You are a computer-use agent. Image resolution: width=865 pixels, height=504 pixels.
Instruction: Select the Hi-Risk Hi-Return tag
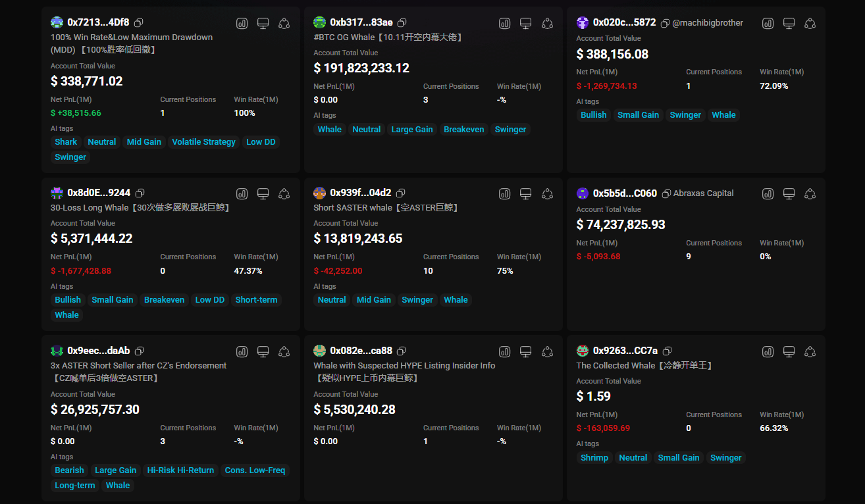[x=180, y=470]
